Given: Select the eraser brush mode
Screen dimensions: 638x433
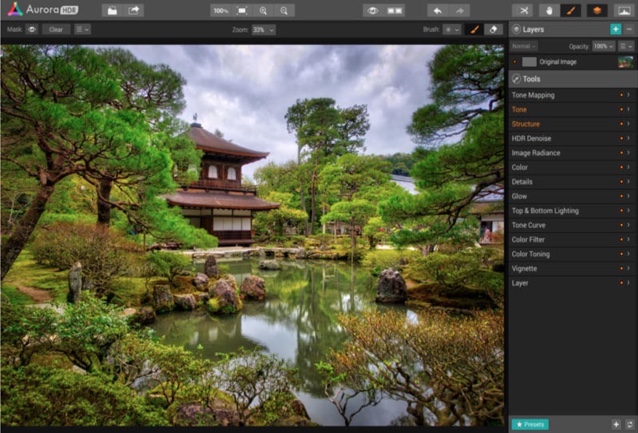Looking at the screenshot, I should coord(493,29).
